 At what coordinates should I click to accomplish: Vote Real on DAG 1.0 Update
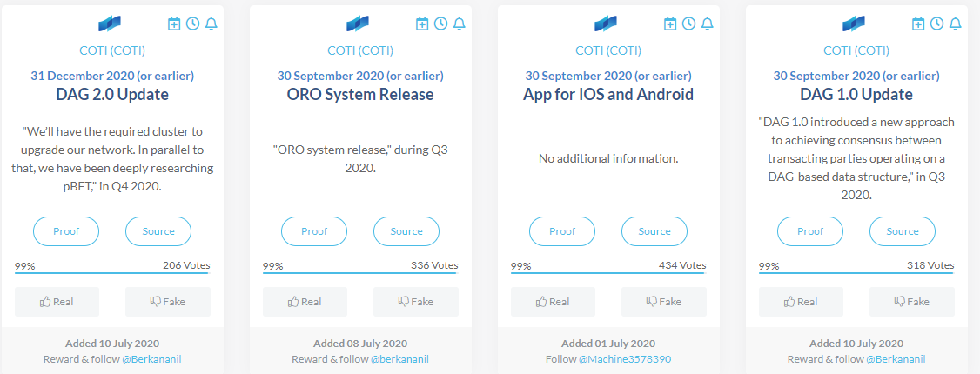coord(802,302)
